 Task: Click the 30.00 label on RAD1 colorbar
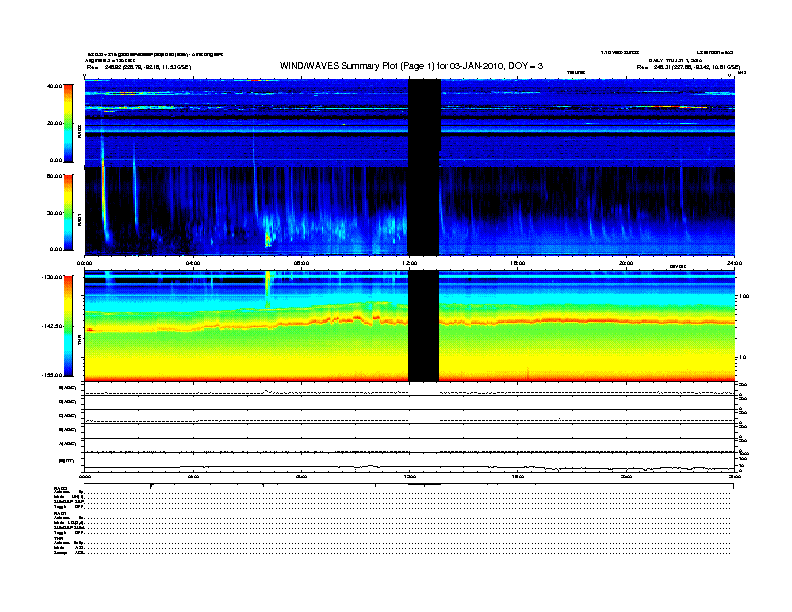pos(55,213)
